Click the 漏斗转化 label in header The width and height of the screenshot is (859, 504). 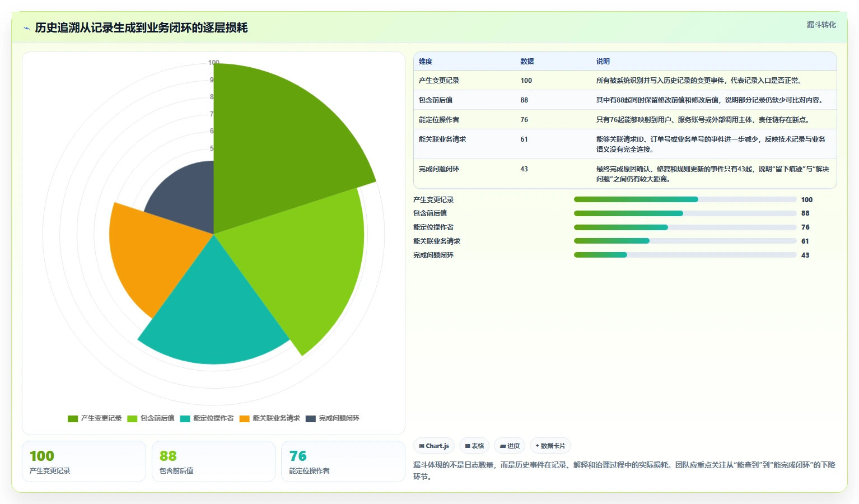[x=821, y=25]
